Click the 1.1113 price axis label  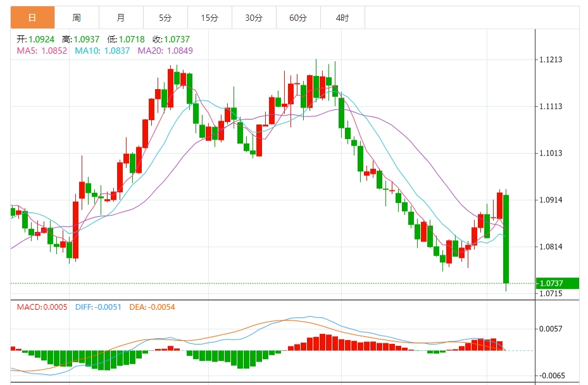click(551, 106)
